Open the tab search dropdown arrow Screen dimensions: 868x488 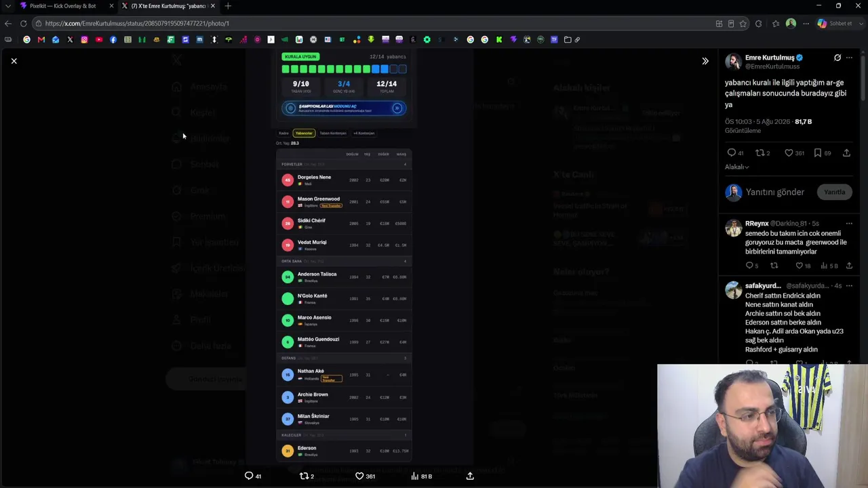(7, 6)
